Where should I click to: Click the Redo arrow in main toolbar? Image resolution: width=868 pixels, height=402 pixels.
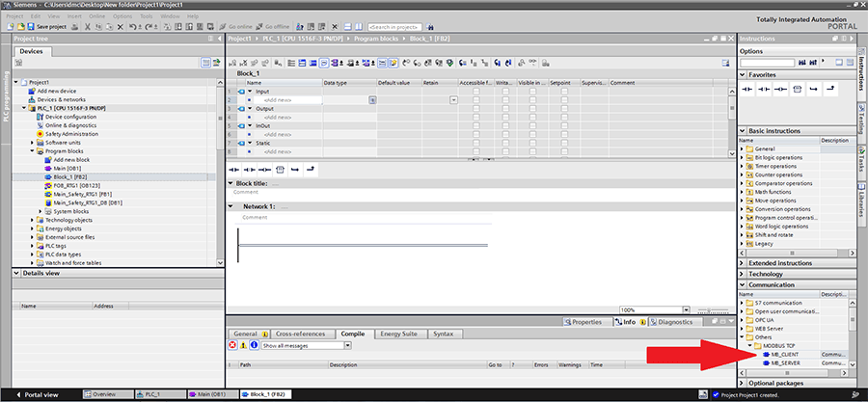(x=148, y=27)
